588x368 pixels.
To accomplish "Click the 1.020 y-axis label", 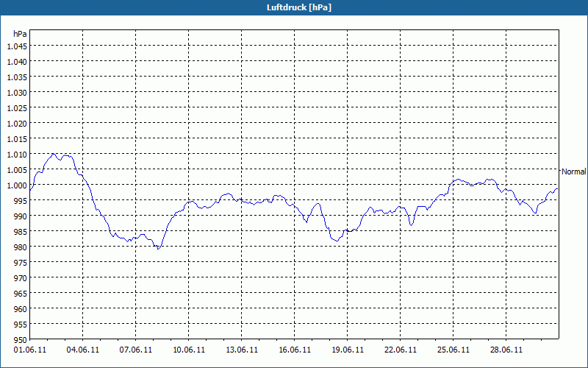I will click(17, 123).
